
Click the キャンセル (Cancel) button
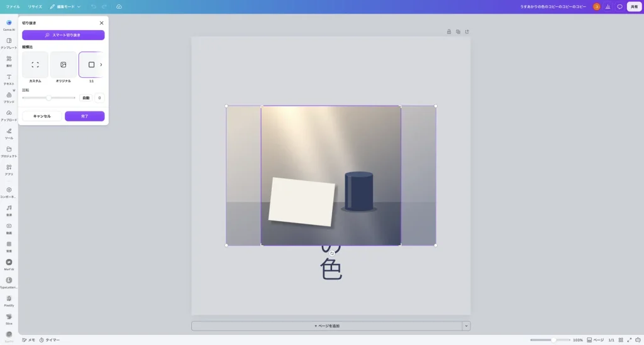coord(42,116)
